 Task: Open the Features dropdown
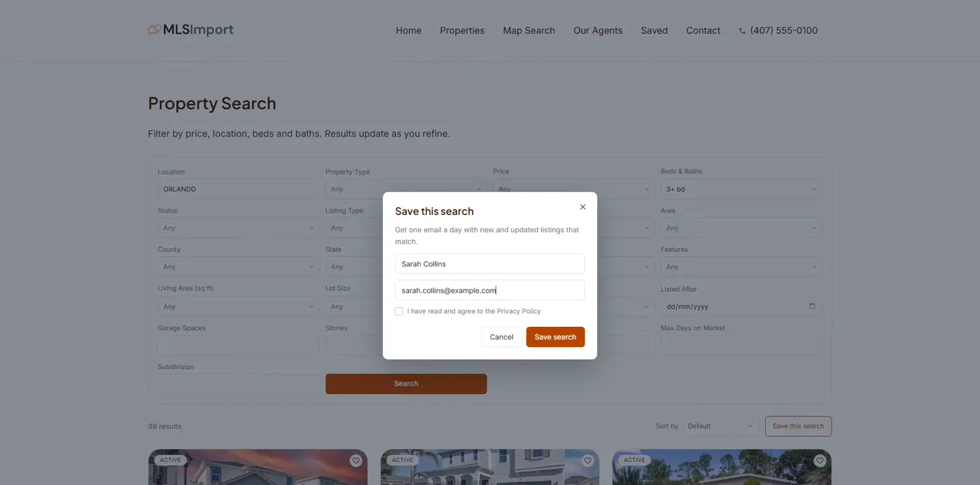point(741,267)
